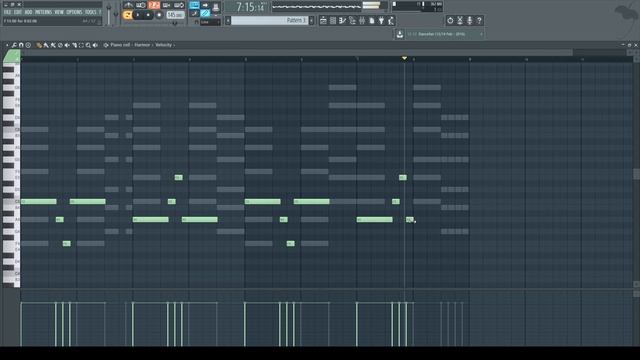The height and width of the screenshot is (360, 640).
Task: Open piano roll options menu arrow
Action: point(7,45)
